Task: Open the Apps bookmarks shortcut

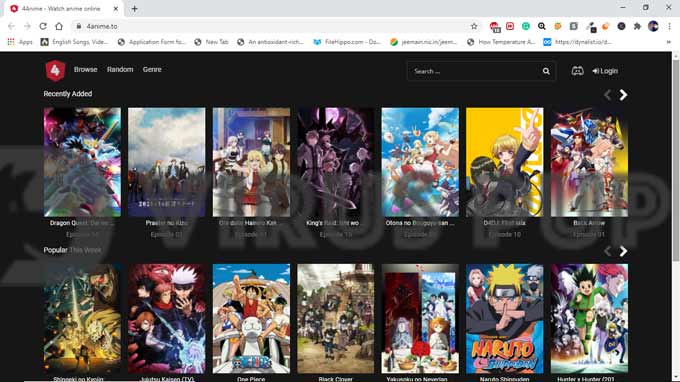Action: click(x=20, y=42)
